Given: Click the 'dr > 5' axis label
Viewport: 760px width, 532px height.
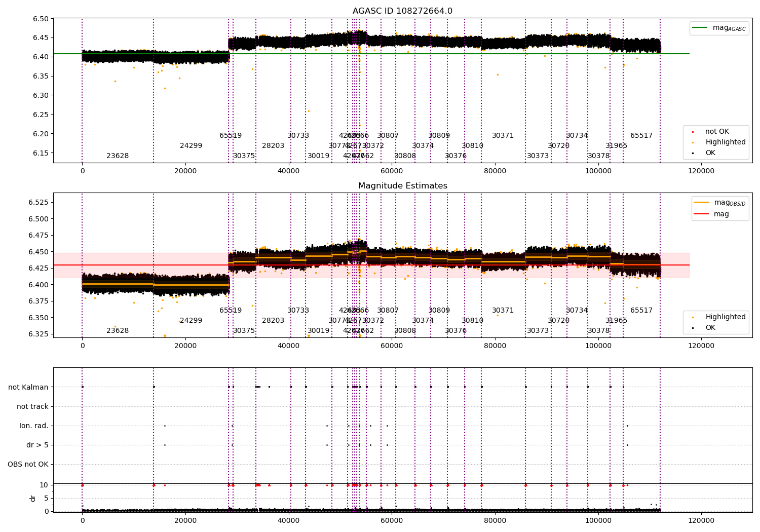Looking at the screenshot, I should (37, 445).
